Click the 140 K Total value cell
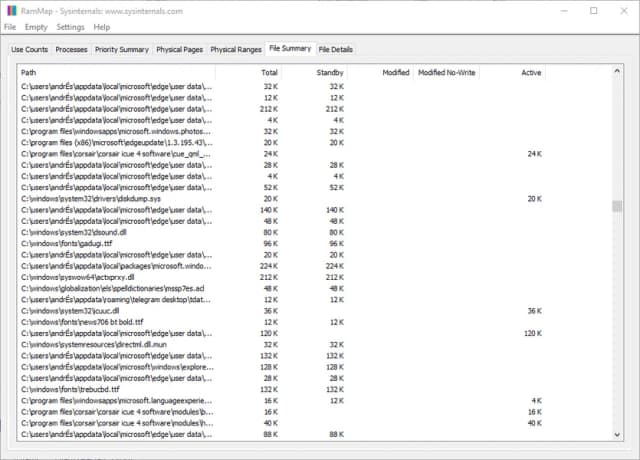This screenshot has width=640, height=460. 269,210
